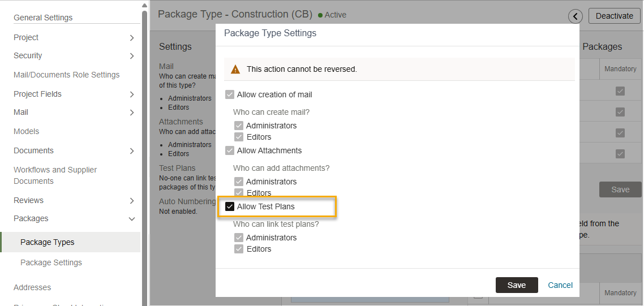The height and width of the screenshot is (306, 644).
Task: Toggle the Allow creation of mail checkbox
Action: [x=230, y=95]
